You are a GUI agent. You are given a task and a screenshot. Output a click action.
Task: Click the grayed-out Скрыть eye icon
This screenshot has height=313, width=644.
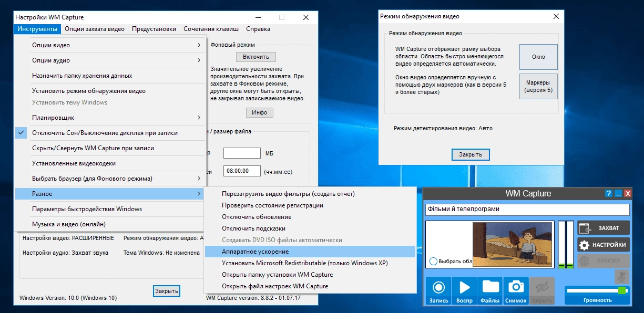tap(542, 291)
